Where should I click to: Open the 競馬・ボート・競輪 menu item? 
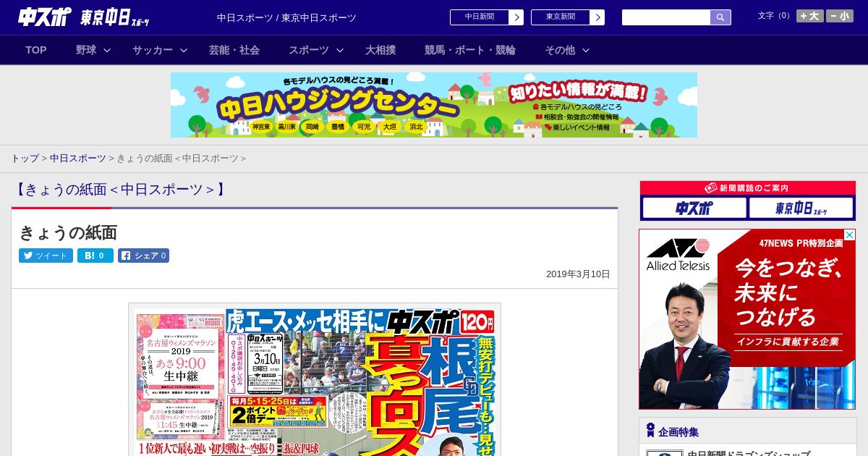470,50
